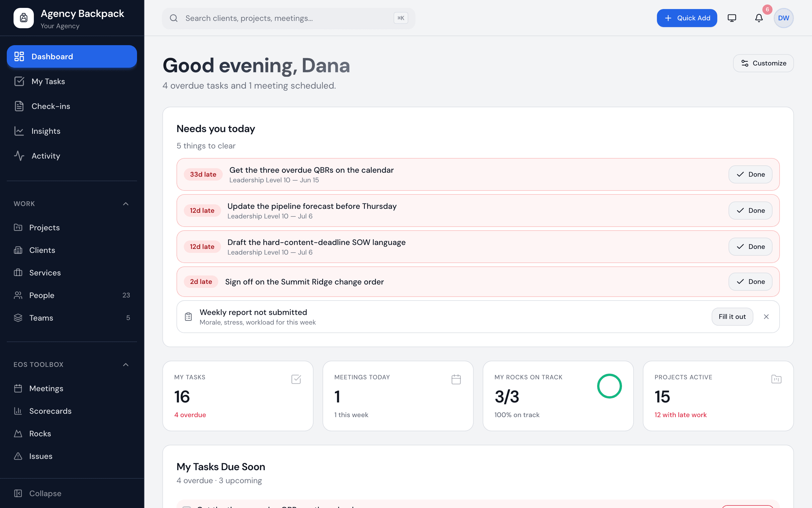
Task: Mark Summit Ridge change order Done
Action: 750,282
